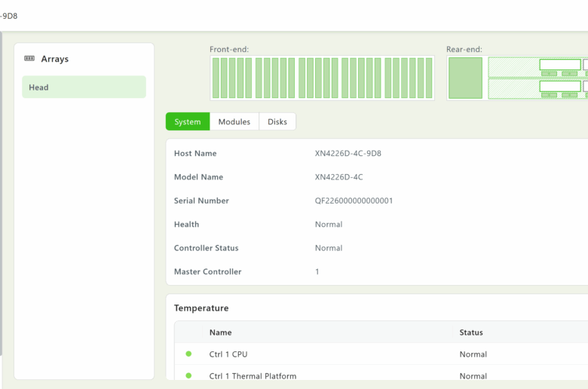588x389 pixels.
Task: Click the Ctrl 1 Thermal Platform status dot
Action: pos(188,375)
